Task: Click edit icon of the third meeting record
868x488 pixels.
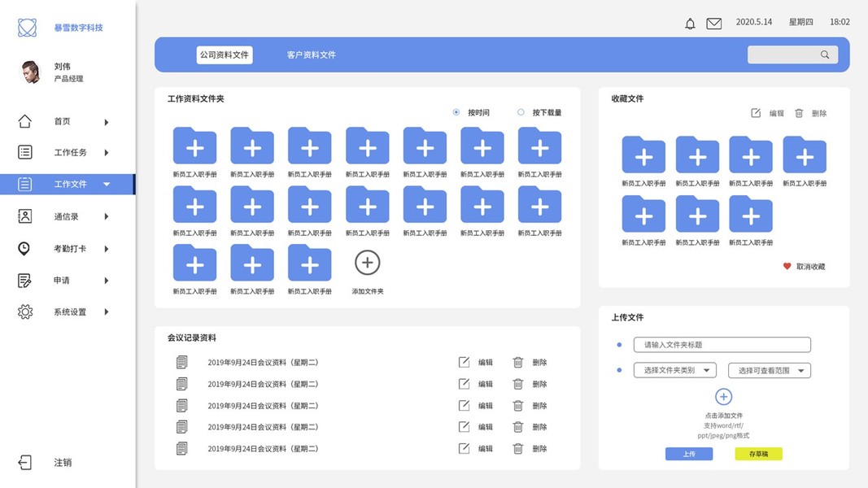Action: pos(464,406)
